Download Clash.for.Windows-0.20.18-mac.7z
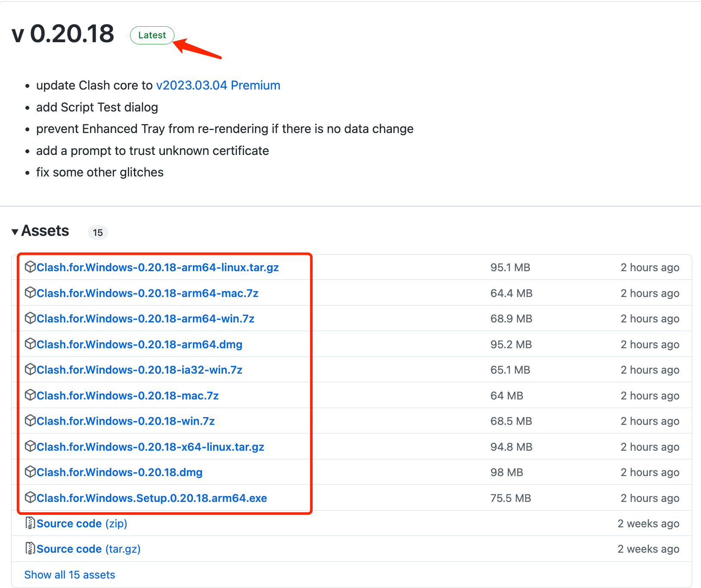Image resolution: width=701 pixels, height=588 pixels. click(127, 395)
